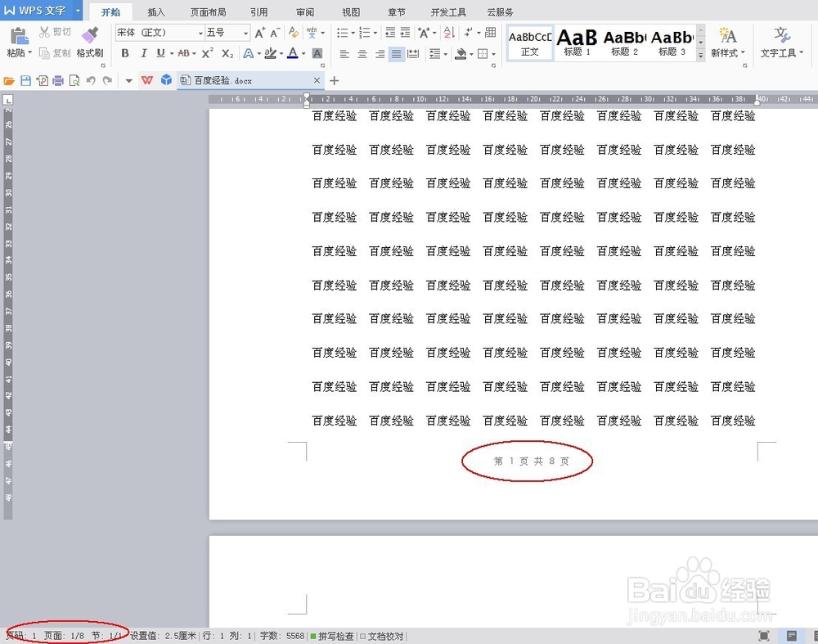
Task: Apply Heading 1 style
Action: (577, 43)
